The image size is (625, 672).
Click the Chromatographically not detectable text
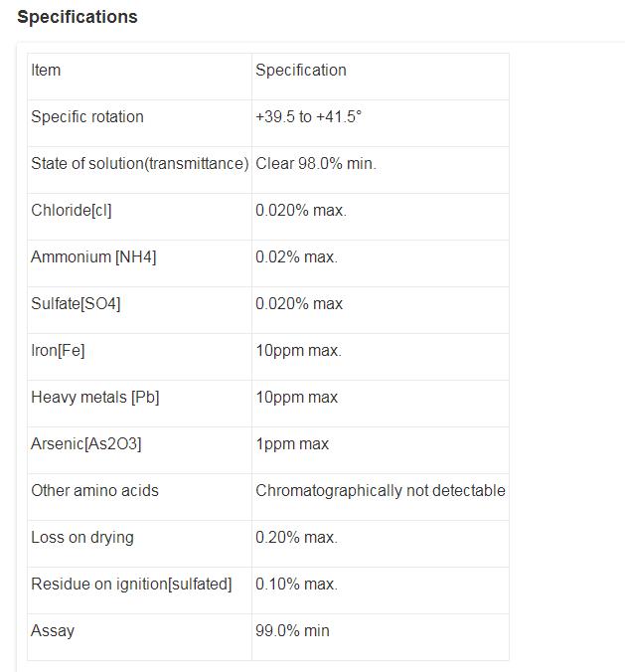(381, 491)
